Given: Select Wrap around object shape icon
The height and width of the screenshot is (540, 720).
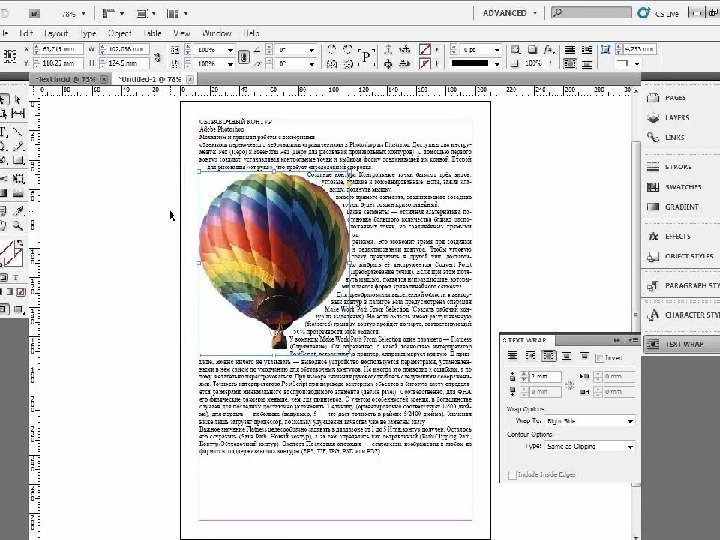Looking at the screenshot, I should coord(549,355).
